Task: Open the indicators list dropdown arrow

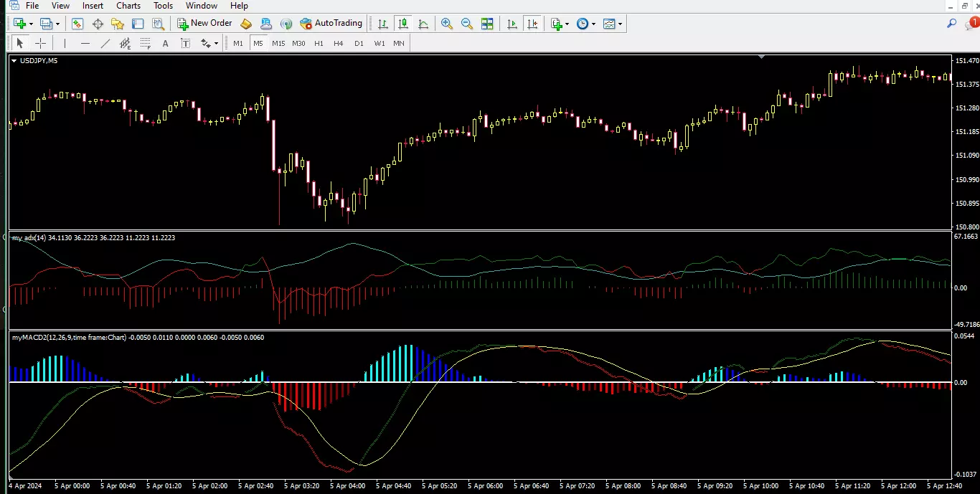Action: (x=567, y=24)
